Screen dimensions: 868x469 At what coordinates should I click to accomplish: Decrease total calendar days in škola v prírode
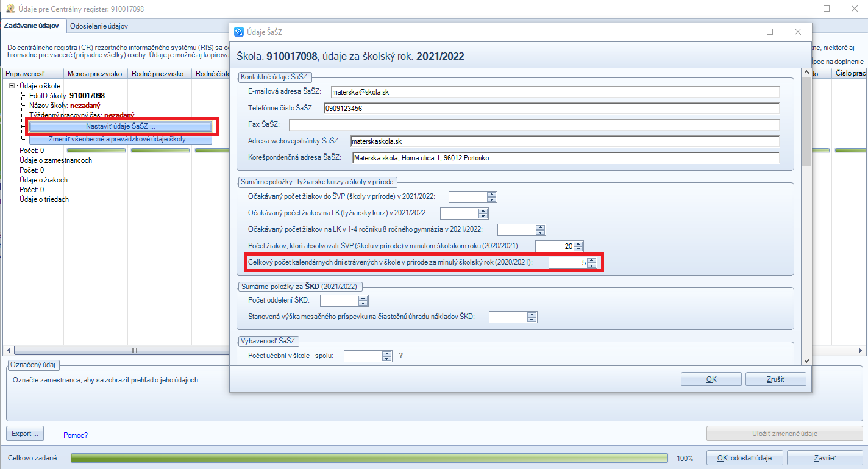[x=591, y=265]
